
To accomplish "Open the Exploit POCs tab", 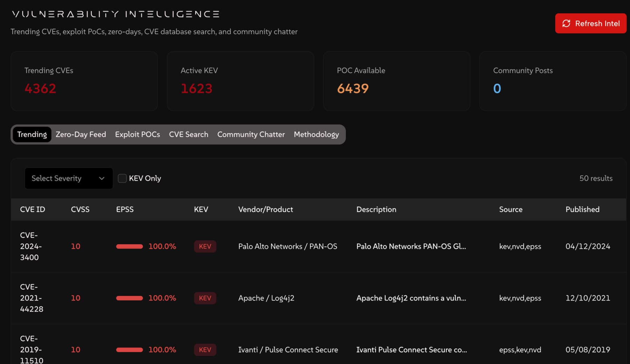I will tap(138, 134).
